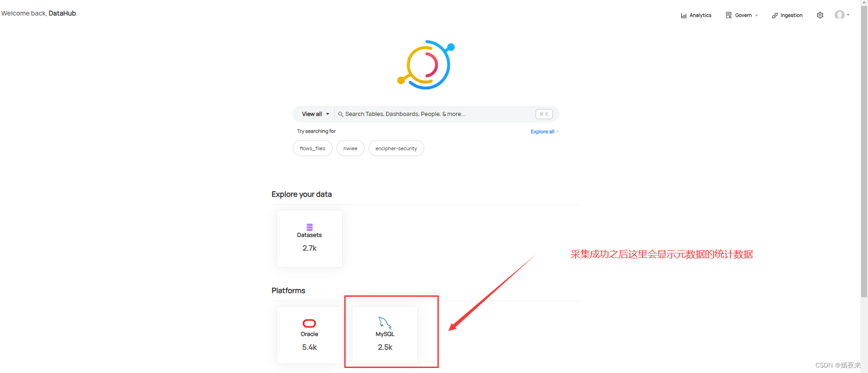This screenshot has width=868, height=373.
Task: Expand the user profile dropdown arrow
Action: click(x=848, y=15)
